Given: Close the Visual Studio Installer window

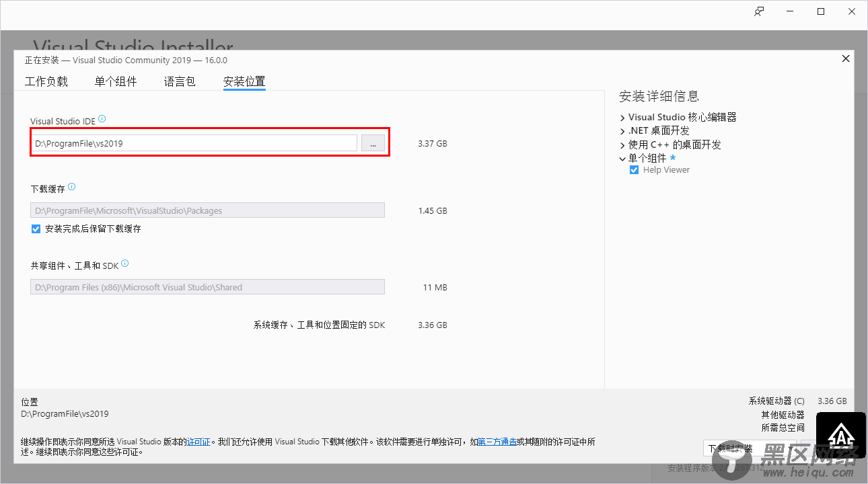Looking at the screenshot, I should 852,11.
